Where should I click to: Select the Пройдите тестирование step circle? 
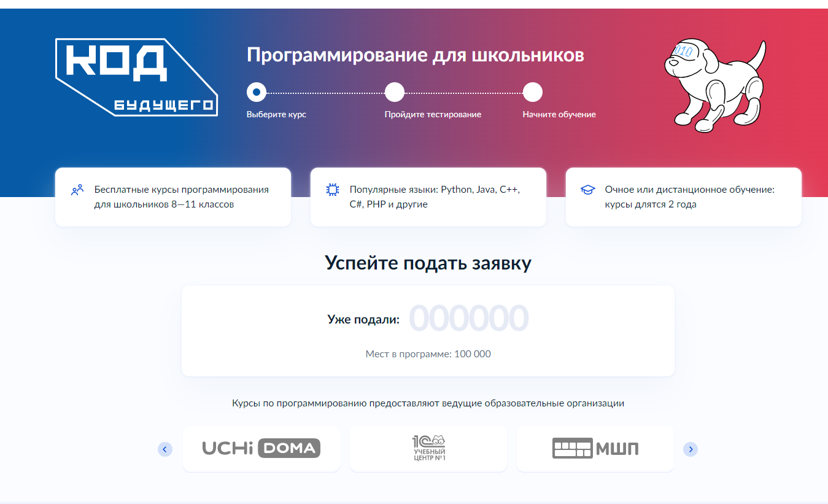395,93
